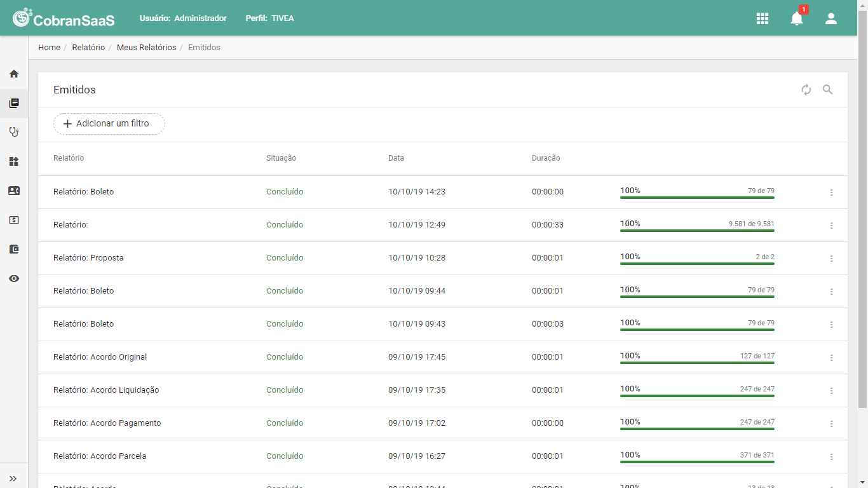This screenshot has height=488, width=868.
Task: Click duration 00:00:03
Action: click(548, 324)
